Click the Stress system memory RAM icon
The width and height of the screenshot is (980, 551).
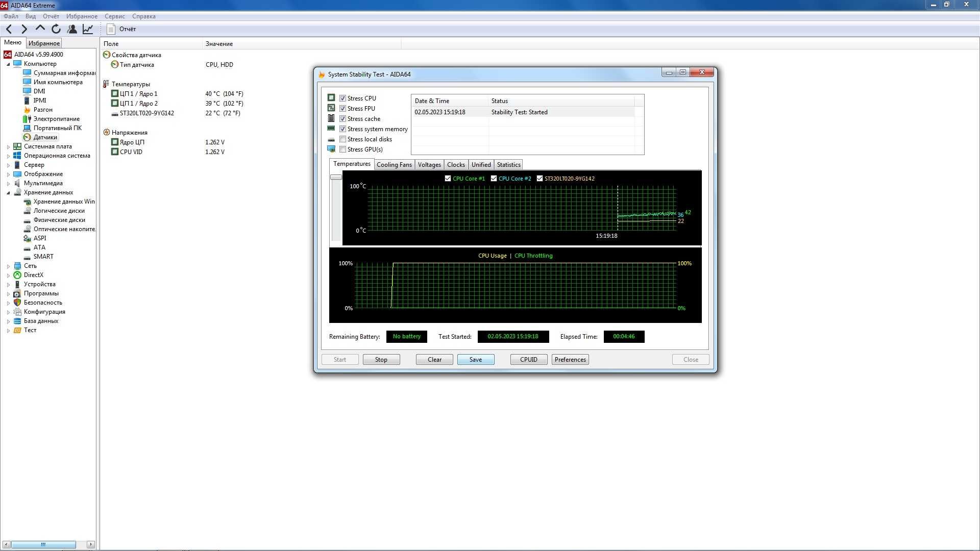pyautogui.click(x=331, y=129)
